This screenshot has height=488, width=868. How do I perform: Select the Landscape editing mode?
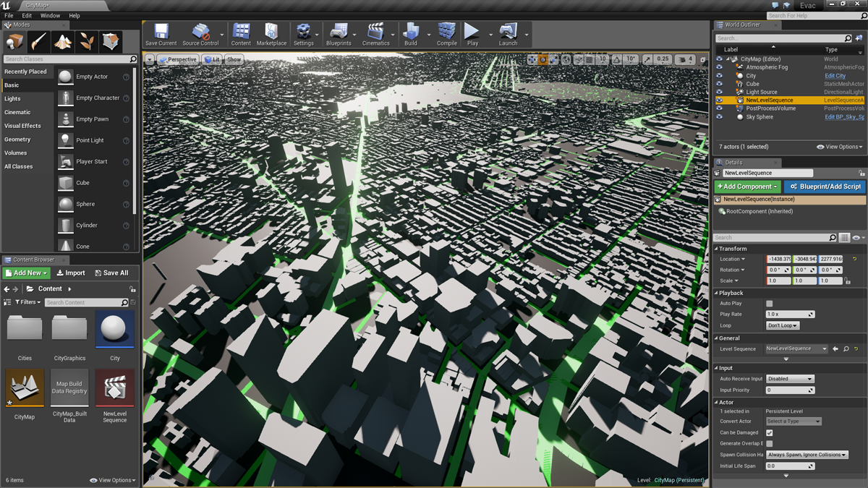(62, 41)
